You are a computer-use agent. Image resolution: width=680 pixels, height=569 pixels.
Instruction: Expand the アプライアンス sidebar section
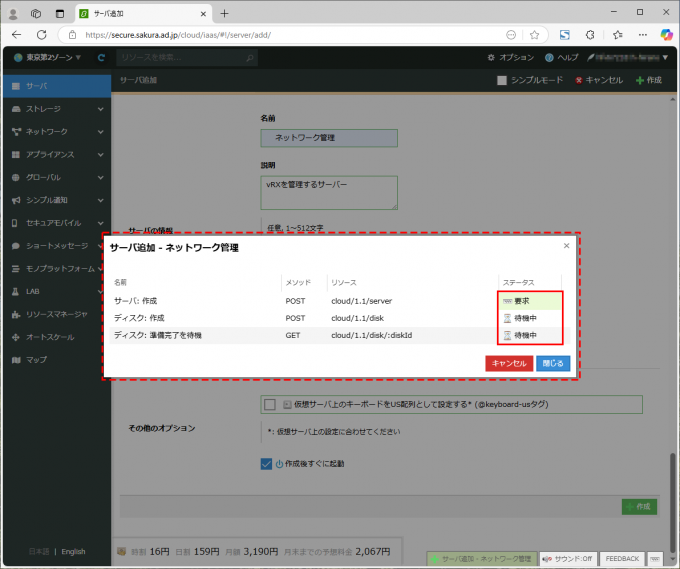tap(57, 154)
